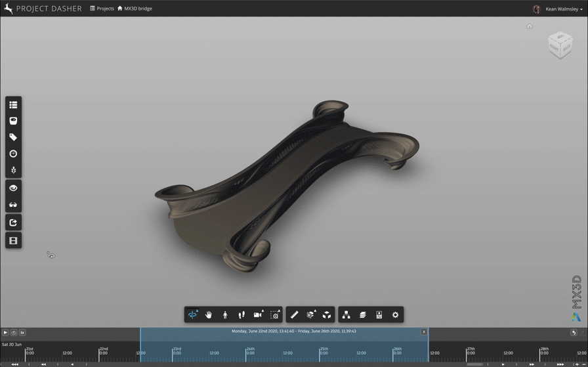Open Kean Walmsley user dropdown
This screenshot has height=367, width=588.
563,9
